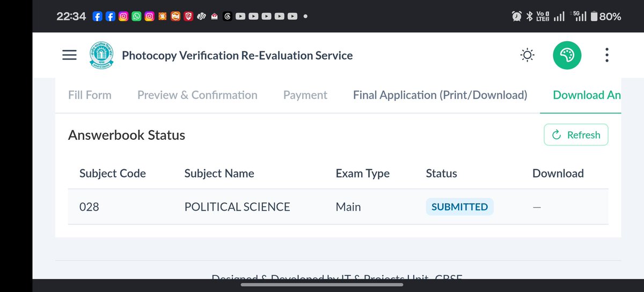Switch to the Fill Form tab

coord(90,95)
